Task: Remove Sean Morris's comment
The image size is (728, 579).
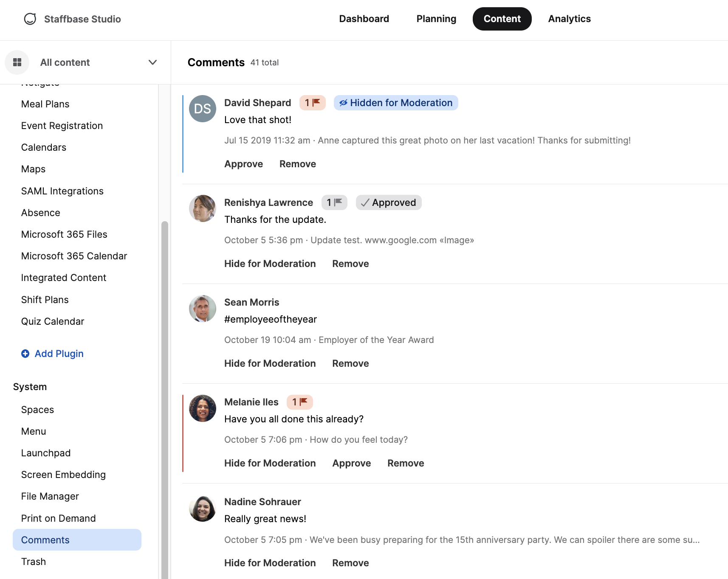Action: click(x=350, y=363)
